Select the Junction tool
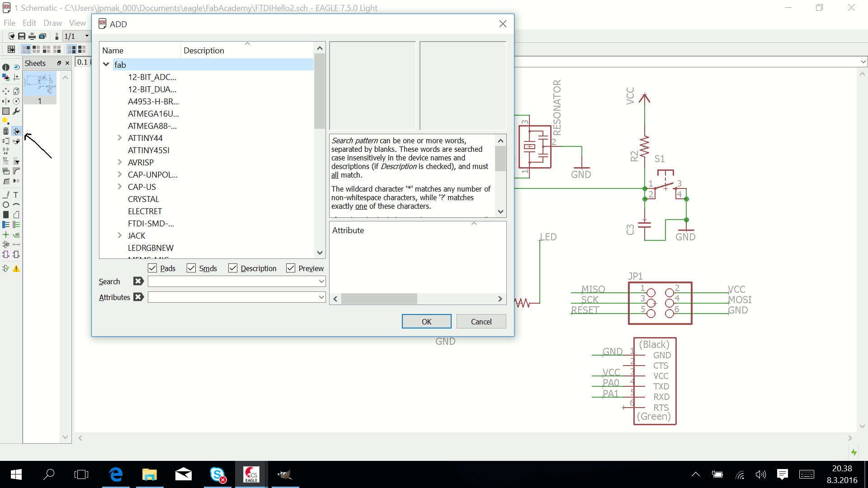868x488 pixels. click(x=6, y=235)
